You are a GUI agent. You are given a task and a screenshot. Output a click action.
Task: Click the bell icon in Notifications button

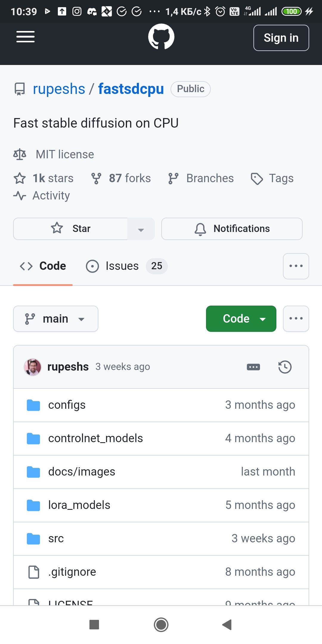click(200, 229)
